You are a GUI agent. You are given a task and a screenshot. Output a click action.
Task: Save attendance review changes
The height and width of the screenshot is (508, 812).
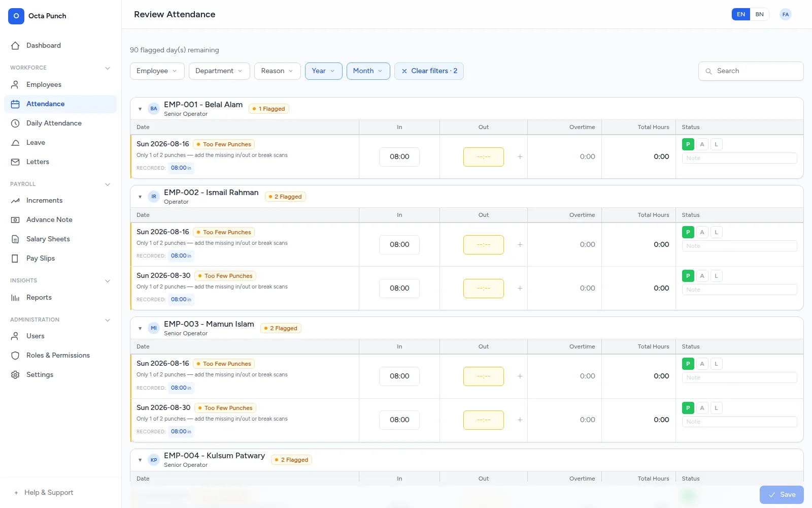(782, 495)
